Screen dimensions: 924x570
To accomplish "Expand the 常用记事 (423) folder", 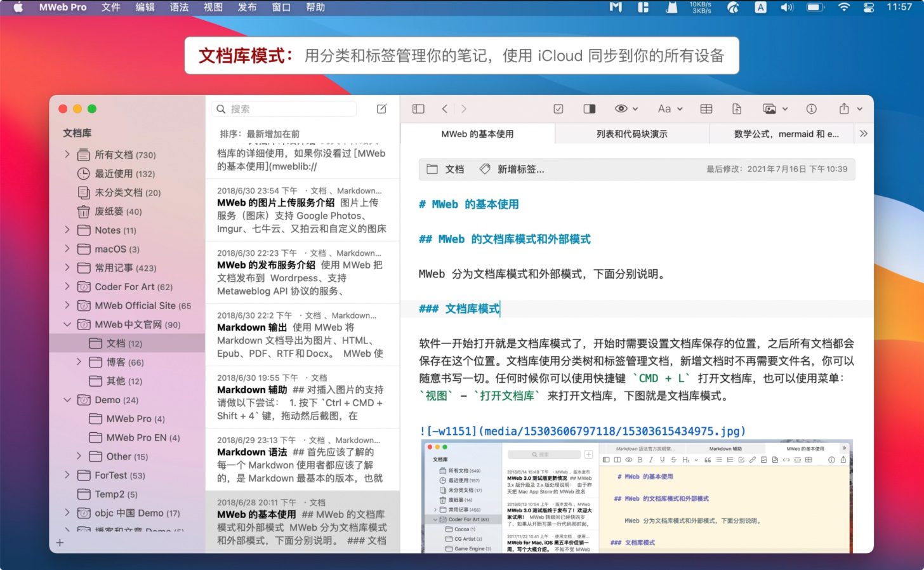I will pyautogui.click(x=67, y=268).
